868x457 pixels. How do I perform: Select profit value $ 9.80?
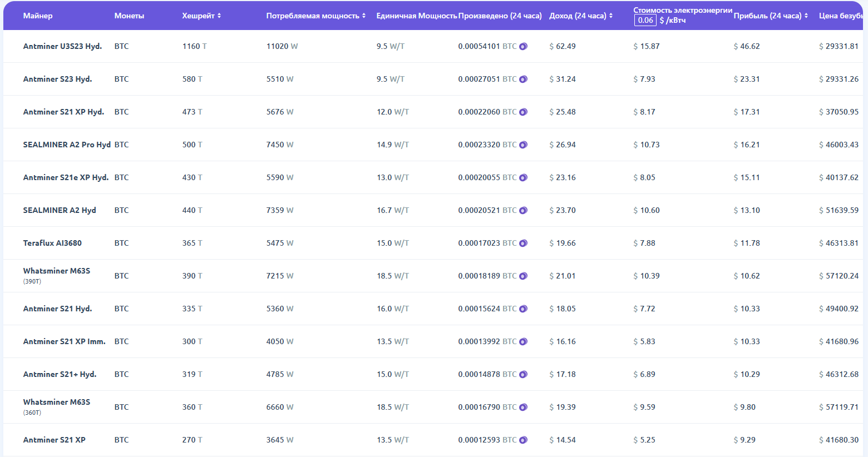coord(744,407)
